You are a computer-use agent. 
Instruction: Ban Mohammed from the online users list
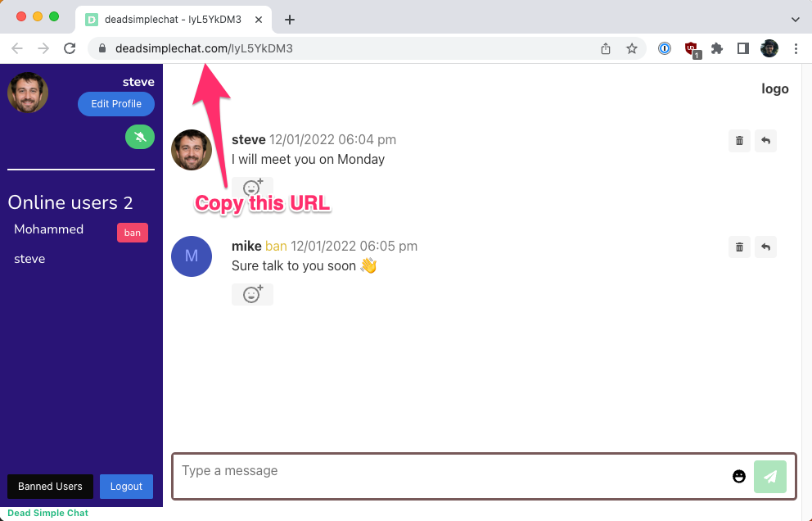[x=132, y=233]
